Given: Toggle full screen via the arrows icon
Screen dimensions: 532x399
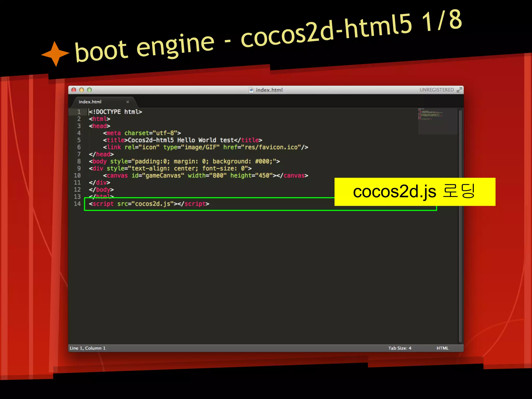Looking at the screenshot, I should pyautogui.click(x=459, y=90).
